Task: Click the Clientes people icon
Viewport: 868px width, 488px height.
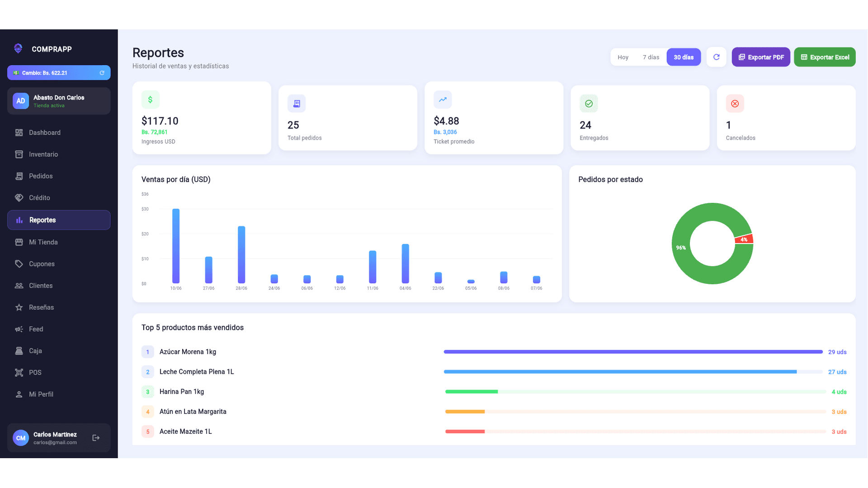Action: pos(19,286)
